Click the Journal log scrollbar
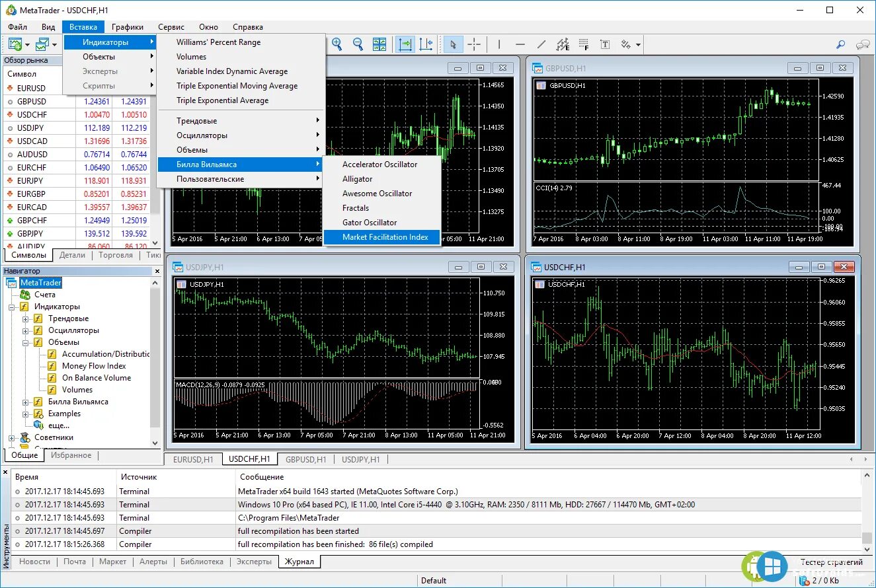 [867, 512]
